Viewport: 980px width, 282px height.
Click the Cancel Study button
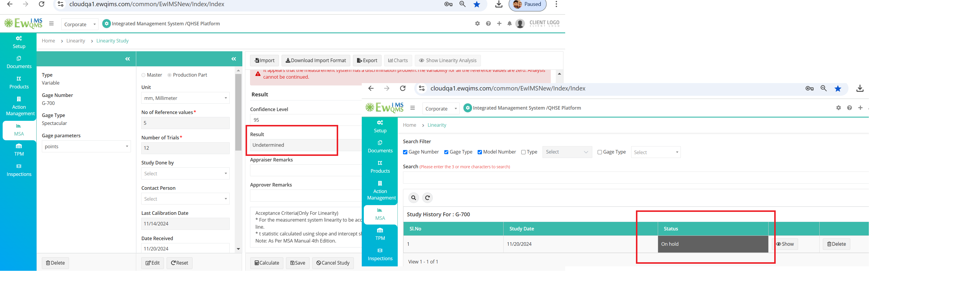coord(333,263)
